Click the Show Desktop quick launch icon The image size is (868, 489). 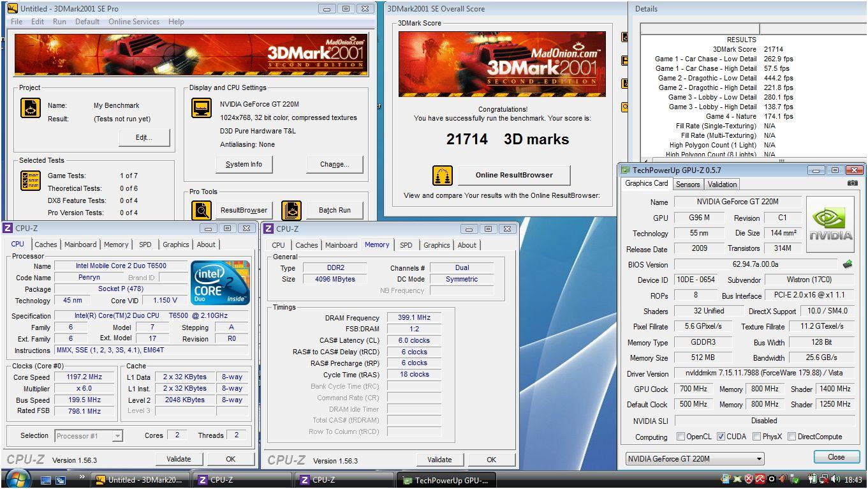[x=46, y=479]
